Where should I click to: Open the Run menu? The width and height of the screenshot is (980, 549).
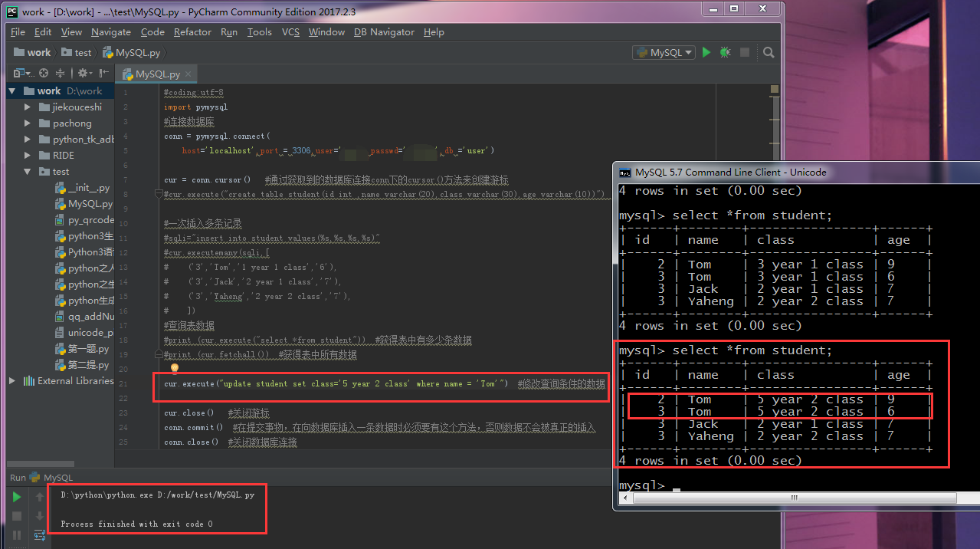229,32
